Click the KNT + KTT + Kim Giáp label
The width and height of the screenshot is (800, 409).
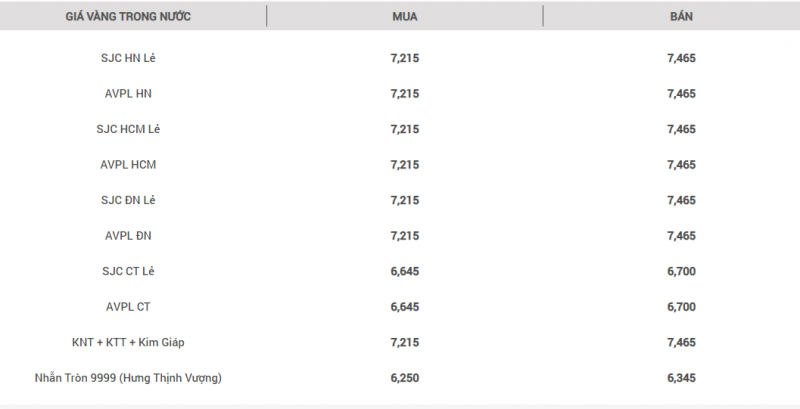tap(128, 342)
